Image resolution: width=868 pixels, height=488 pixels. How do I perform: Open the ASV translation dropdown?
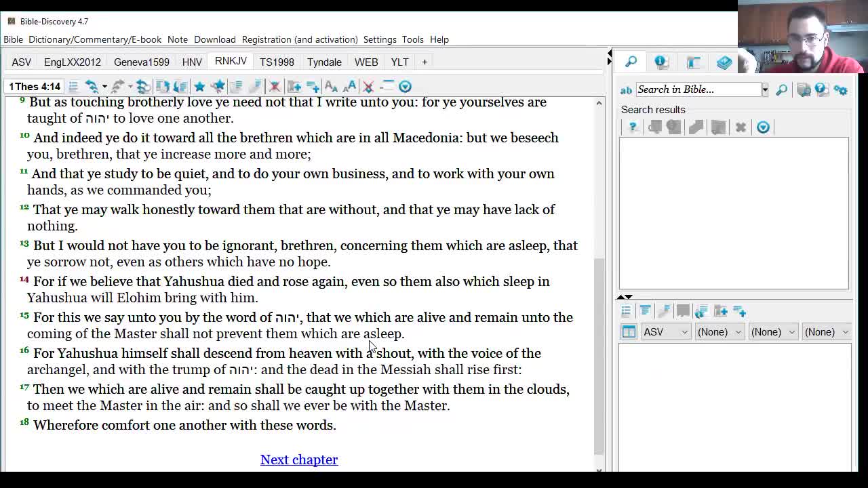pyautogui.click(x=665, y=332)
